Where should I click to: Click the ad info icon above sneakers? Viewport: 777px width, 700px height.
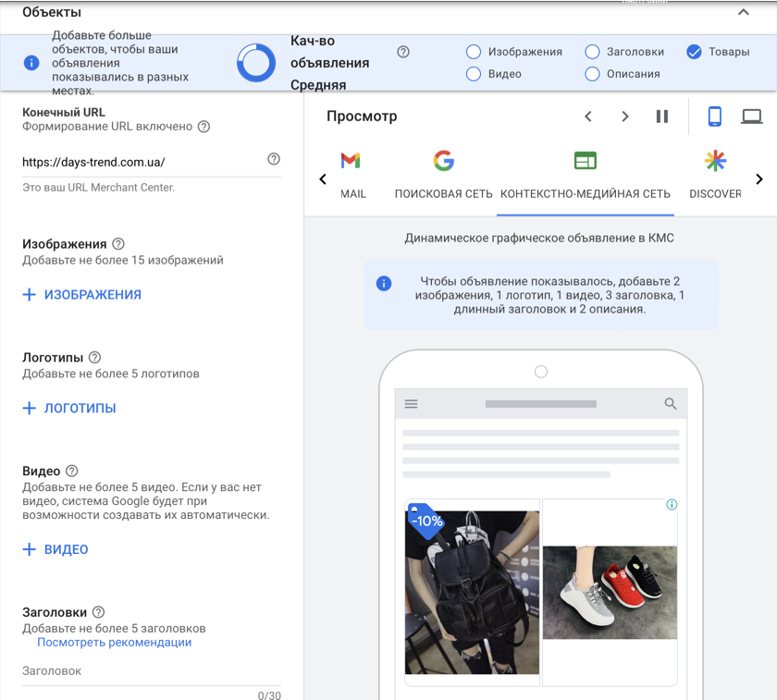(672, 505)
